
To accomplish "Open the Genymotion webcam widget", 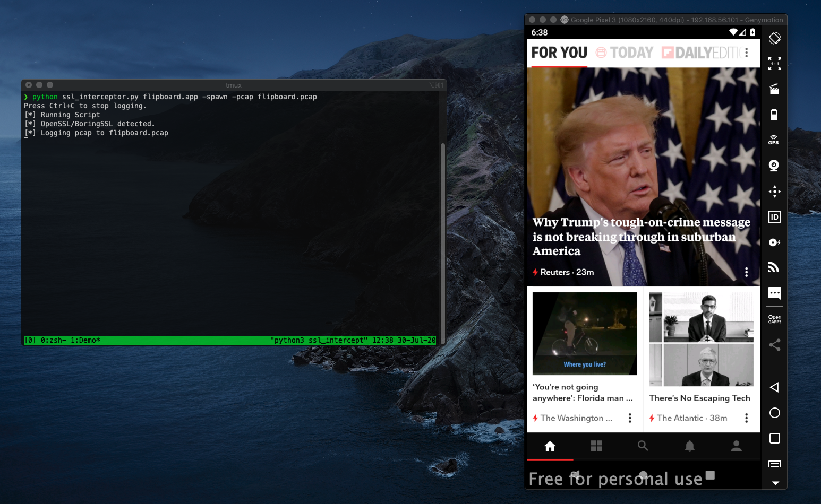I will (x=774, y=166).
